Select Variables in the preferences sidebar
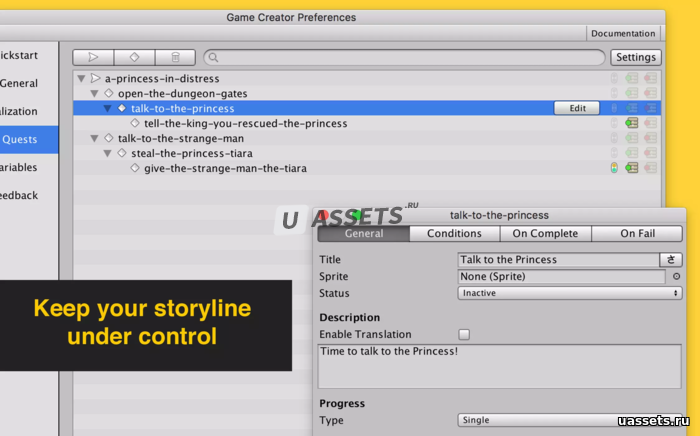This screenshot has width=700, height=436. 29,167
